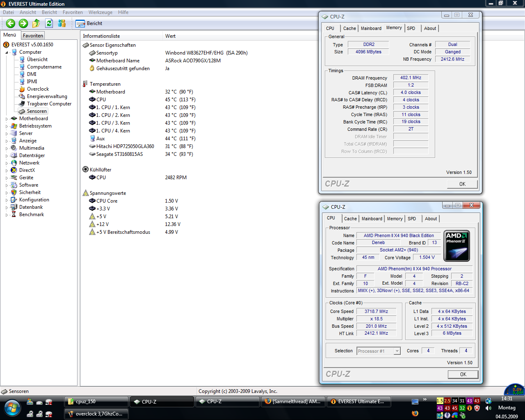Viewport: 525px width, 420px height.
Task: Click the Wert column header
Action: coord(170,36)
